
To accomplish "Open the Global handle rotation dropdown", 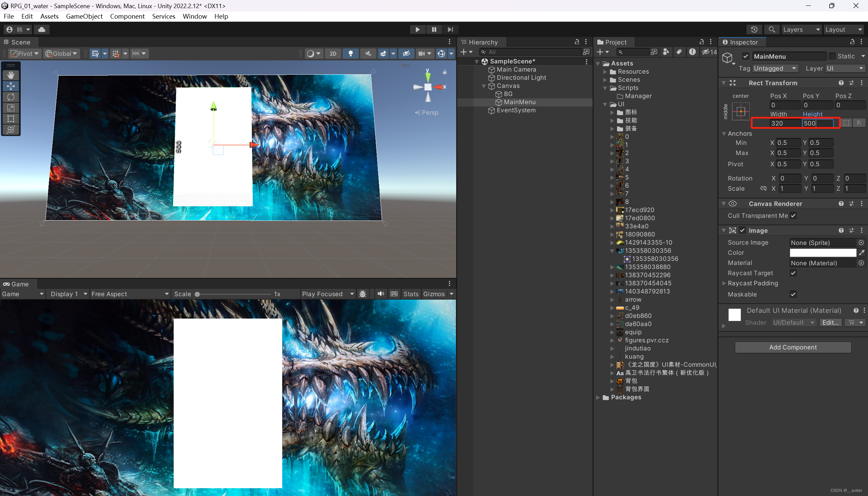I will (x=61, y=54).
